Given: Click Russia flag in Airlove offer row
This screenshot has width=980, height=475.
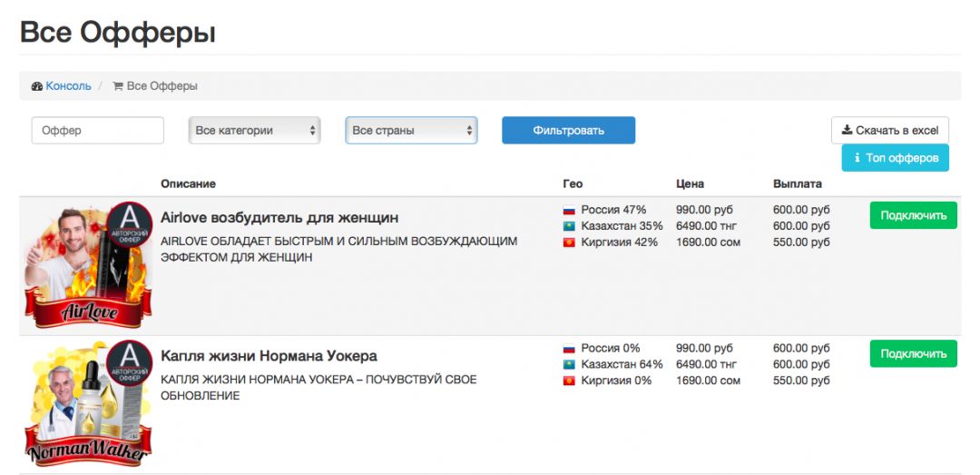Looking at the screenshot, I should pos(569,211).
